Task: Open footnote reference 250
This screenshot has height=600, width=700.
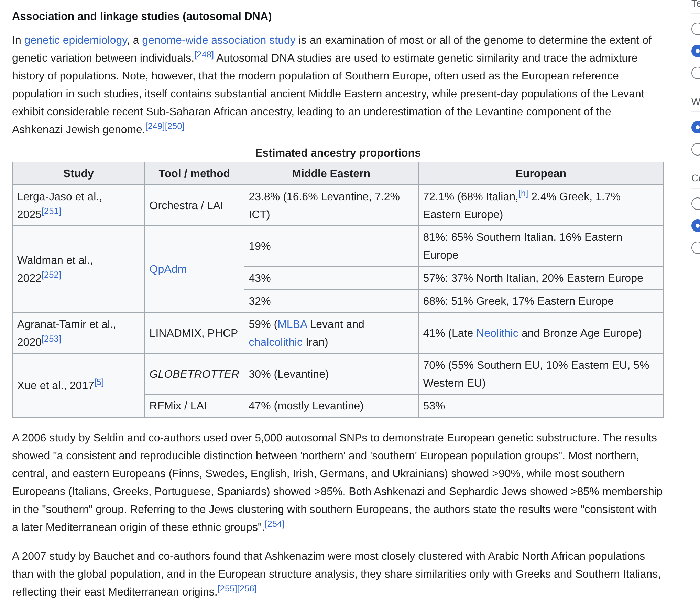Action: pos(175,126)
